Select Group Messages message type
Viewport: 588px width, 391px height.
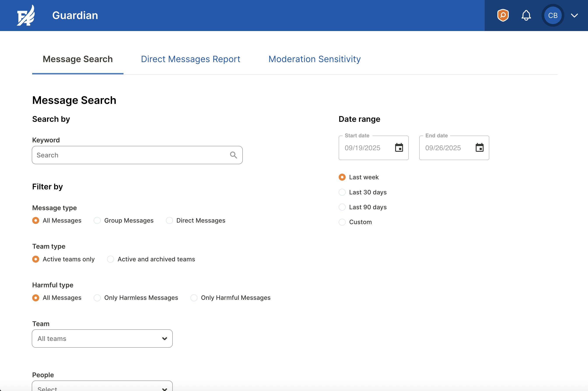97,220
